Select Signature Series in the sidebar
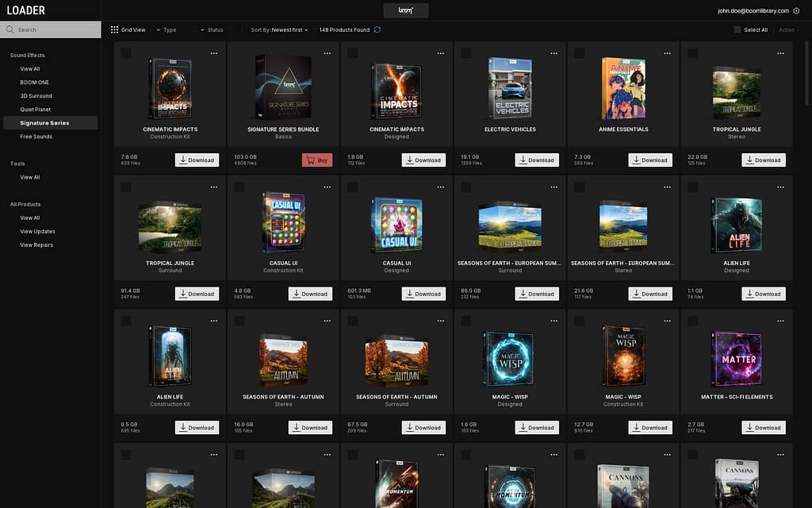This screenshot has height=508, width=812. 51,122
